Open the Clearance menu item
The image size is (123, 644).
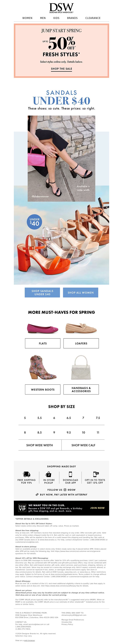pos(93,18)
